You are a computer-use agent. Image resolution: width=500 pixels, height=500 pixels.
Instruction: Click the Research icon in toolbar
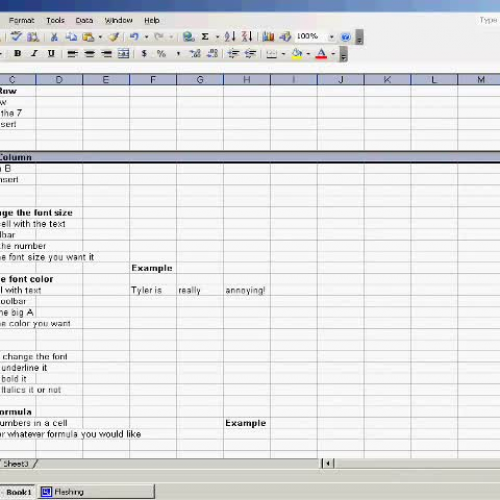click(33, 36)
